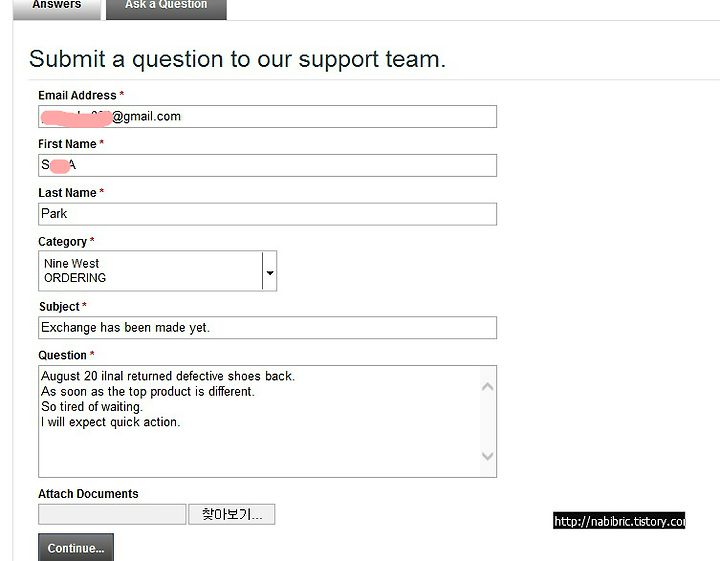Click the Question textarea scrollbar track
Image resolution: width=720 pixels, height=561 pixels.
point(488,421)
